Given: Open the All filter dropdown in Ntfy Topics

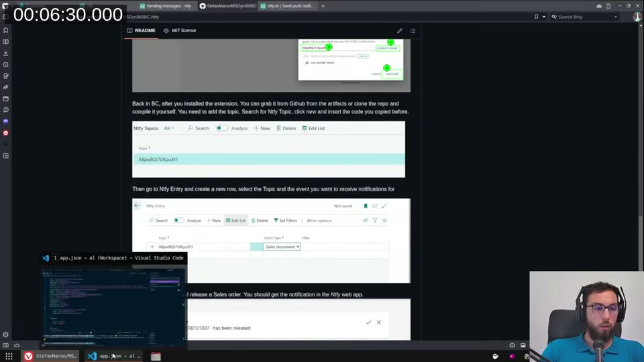Looking at the screenshot, I should pyautogui.click(x=169, y=128).
